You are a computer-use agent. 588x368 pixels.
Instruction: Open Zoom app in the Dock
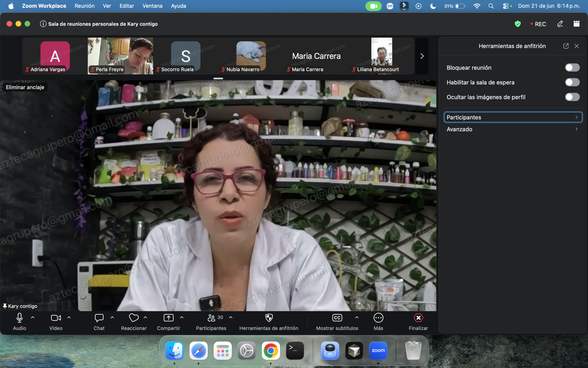click(x=378, y=351)
